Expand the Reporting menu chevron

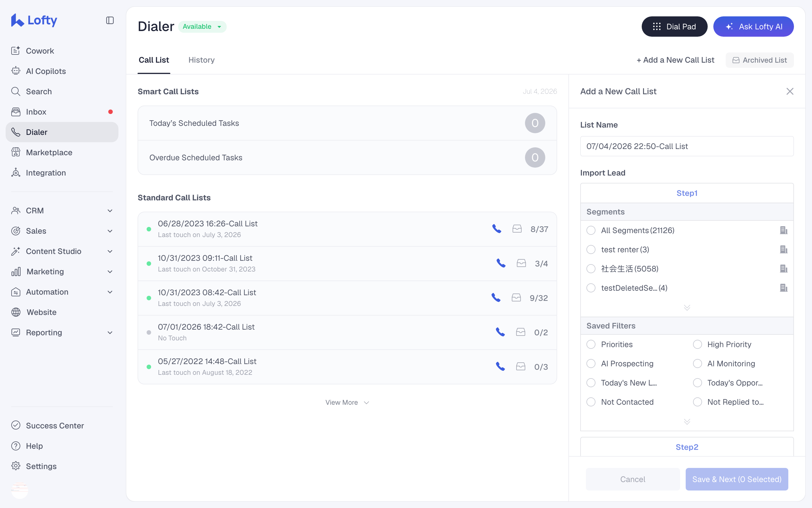pyautogui.click(x=110, y=333)
